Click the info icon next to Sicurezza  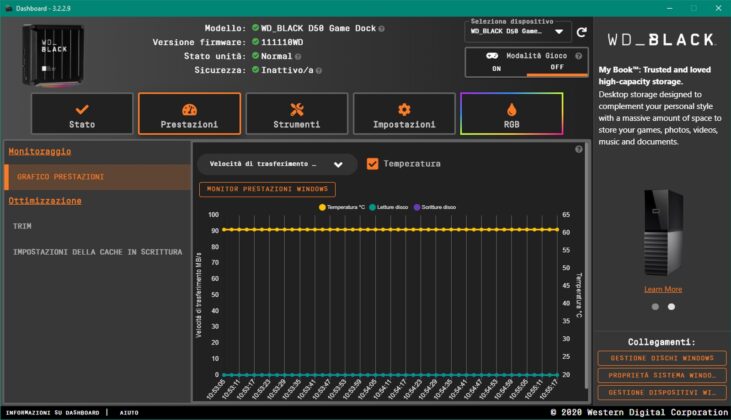pos(319,71)
